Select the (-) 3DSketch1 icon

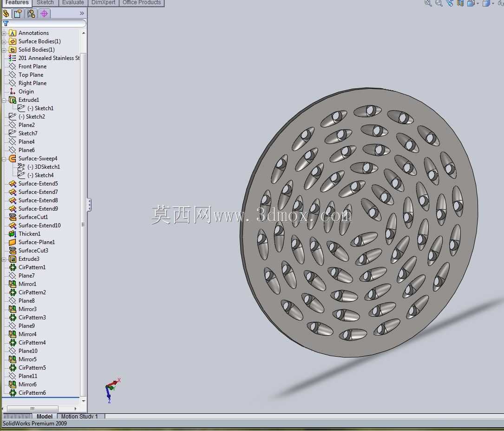pyautogui.click(x=21, y=166)
